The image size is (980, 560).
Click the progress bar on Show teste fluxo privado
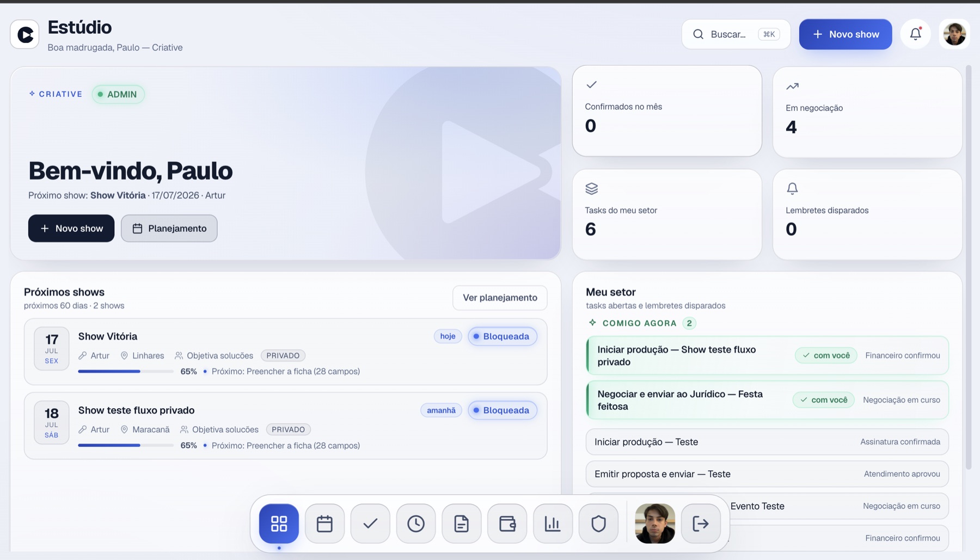[x=126, y=445]
